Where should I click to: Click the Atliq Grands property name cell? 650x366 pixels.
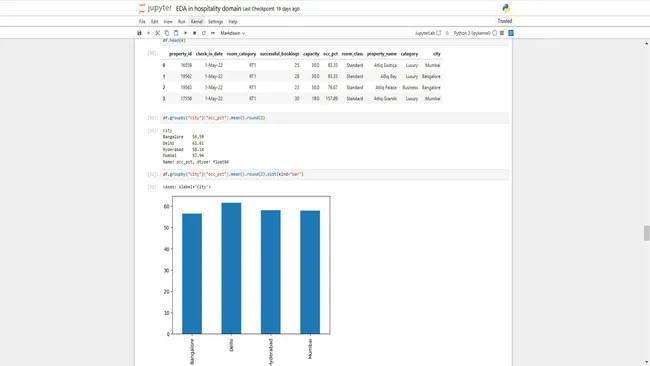pos(385,99)
